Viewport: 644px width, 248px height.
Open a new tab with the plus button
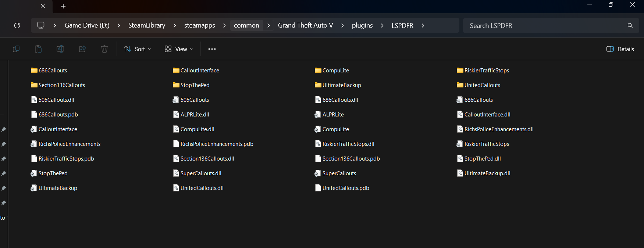click(63, 6)
